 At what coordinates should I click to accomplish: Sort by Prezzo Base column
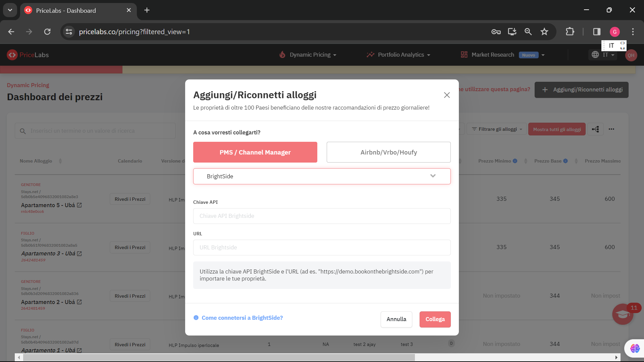[x=576, y=161]
